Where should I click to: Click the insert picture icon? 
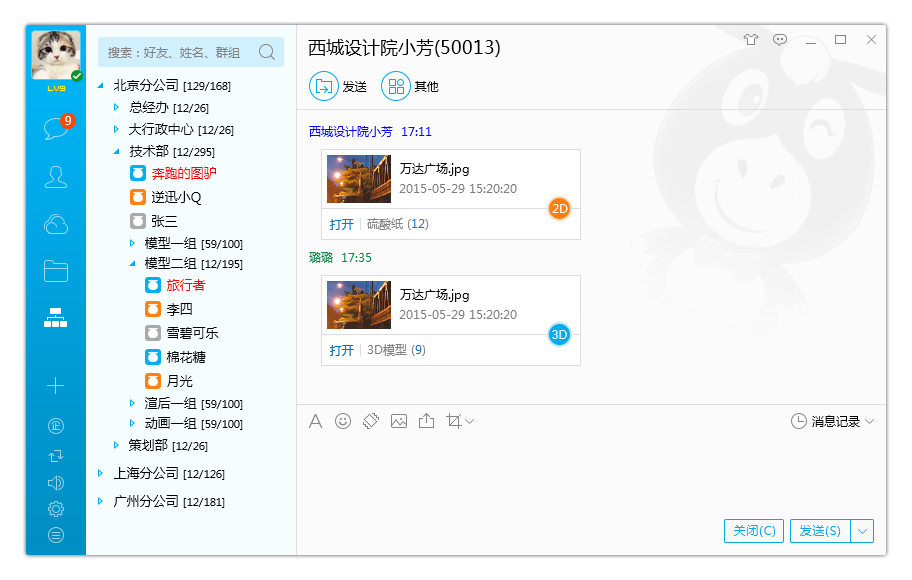[x=399, y=421]
